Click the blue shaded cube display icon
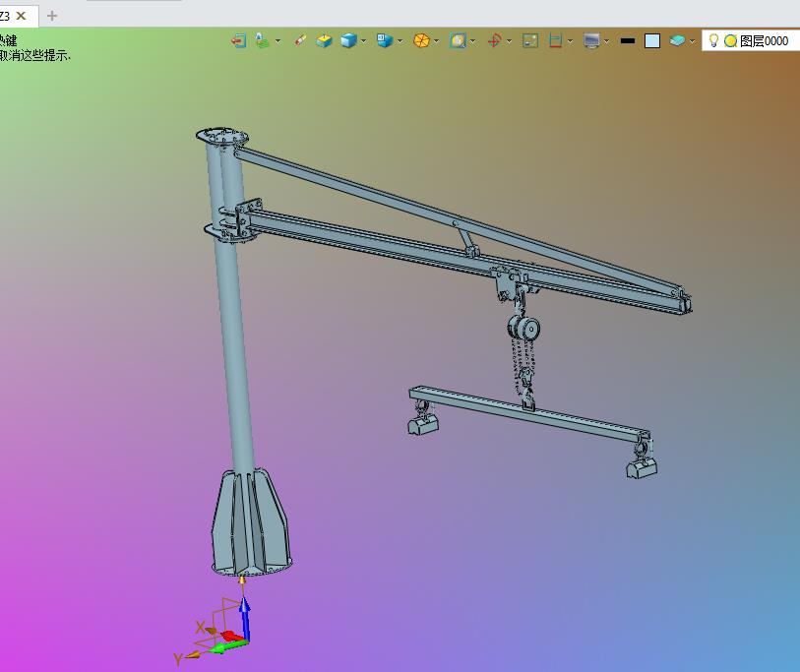This screenshot has width=800, height=672. tap(349, 40)
